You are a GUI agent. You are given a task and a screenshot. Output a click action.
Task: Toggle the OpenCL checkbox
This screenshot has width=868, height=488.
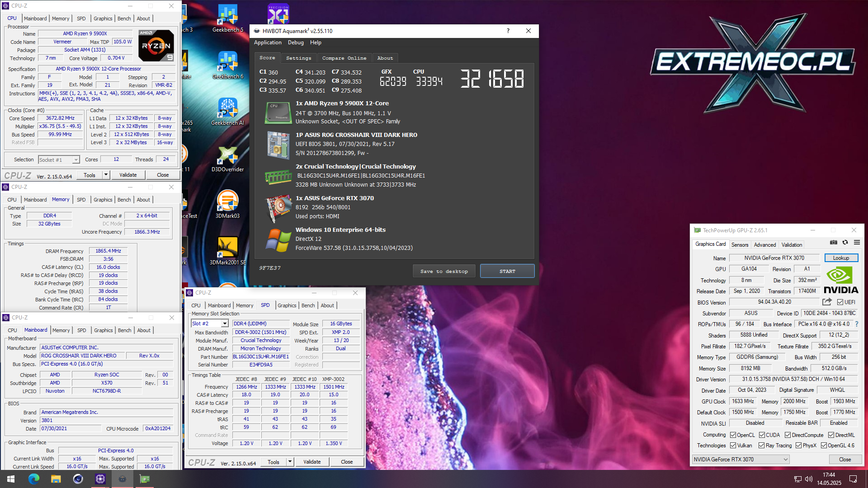(x=733, y=435)
